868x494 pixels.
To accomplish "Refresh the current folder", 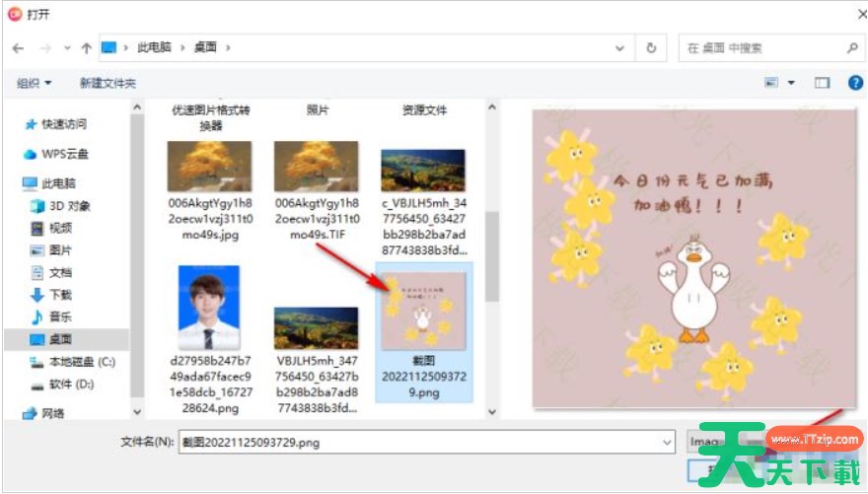I will coord(652,48).
